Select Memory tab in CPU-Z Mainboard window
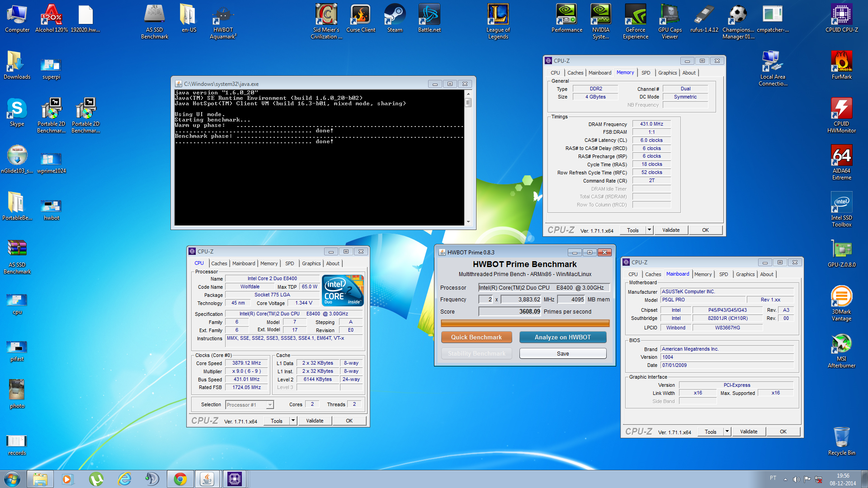The image size is (868, 488). [x=703, y=274]
